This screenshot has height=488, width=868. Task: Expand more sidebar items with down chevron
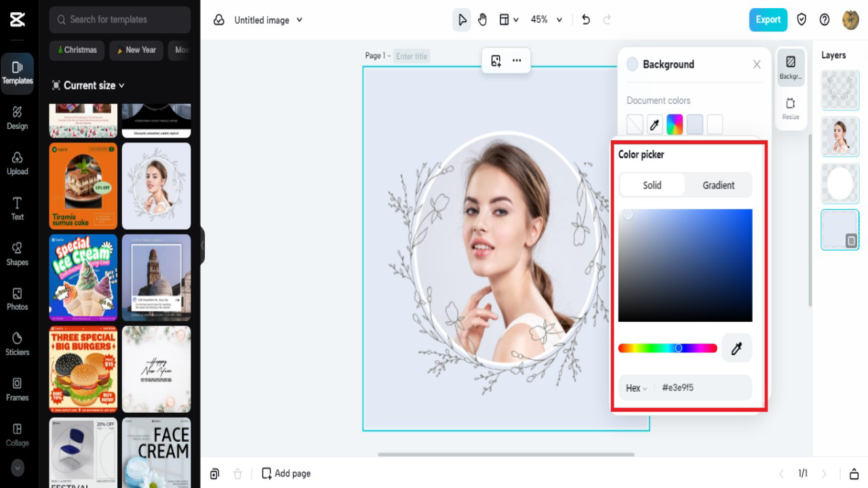[18, 468]
